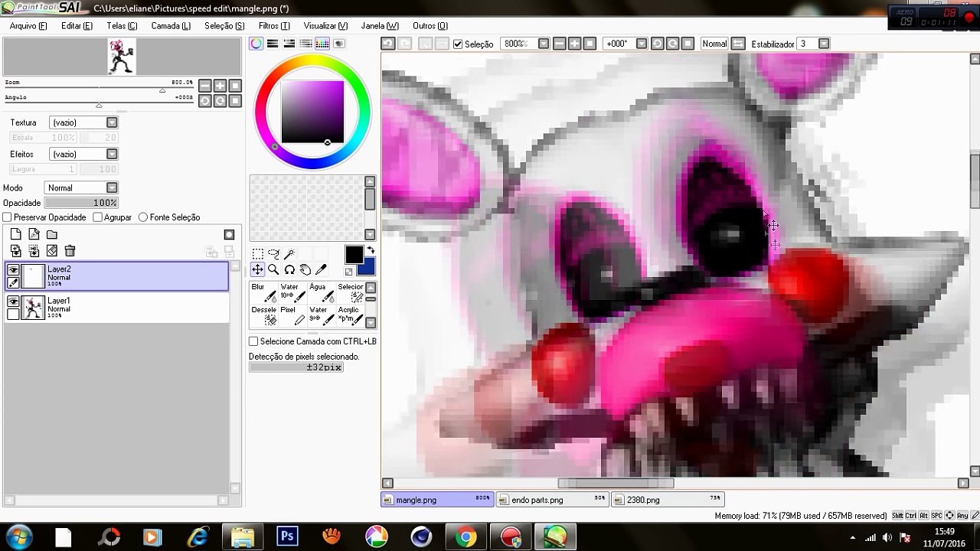Toggle the scratchpad panel icon
This screenshot has height=551, width=980.
coord(339,44)
